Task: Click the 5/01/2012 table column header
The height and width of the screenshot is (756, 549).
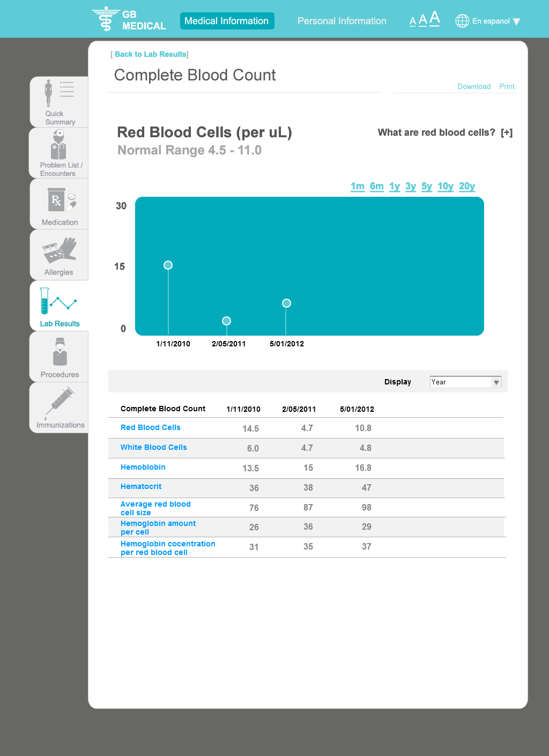Action: pos(357,409)
